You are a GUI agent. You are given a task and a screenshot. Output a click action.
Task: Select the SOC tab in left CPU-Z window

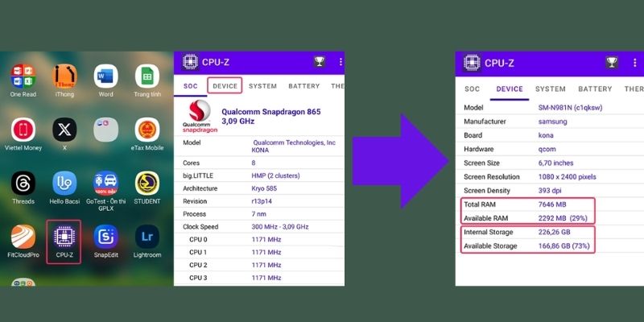(191, 86)
